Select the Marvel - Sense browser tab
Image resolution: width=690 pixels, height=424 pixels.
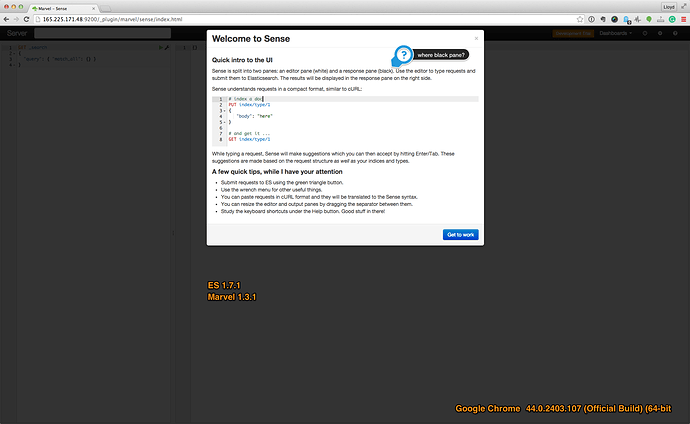(x=62, y=8)
